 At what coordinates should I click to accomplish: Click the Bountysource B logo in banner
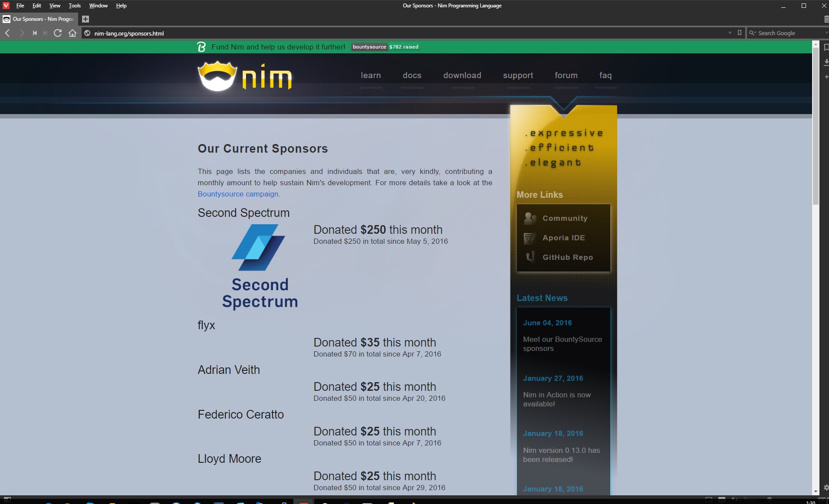click(x=201, y=47)
